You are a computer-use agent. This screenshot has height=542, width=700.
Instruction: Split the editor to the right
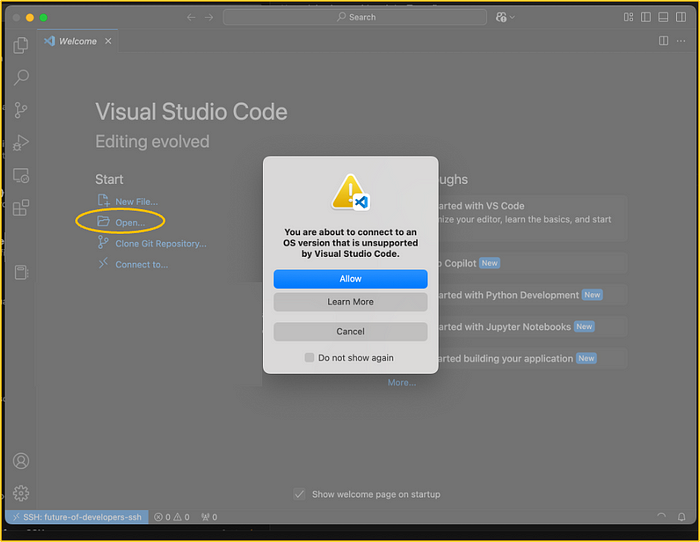pos(663,41)
